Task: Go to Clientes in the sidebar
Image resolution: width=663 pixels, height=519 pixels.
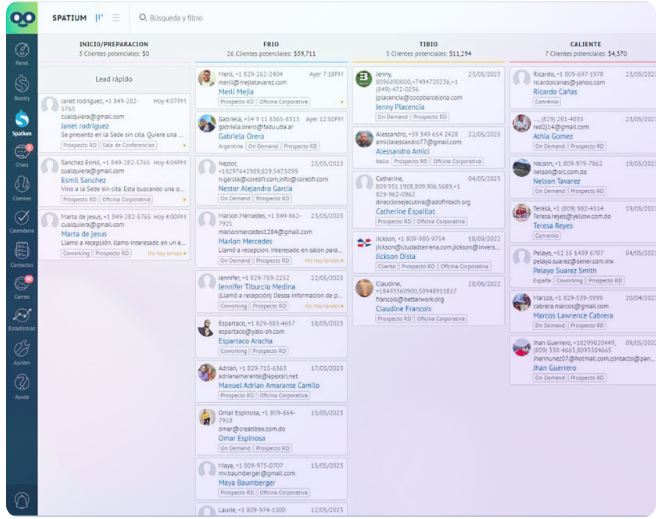Action: [21, 187]
